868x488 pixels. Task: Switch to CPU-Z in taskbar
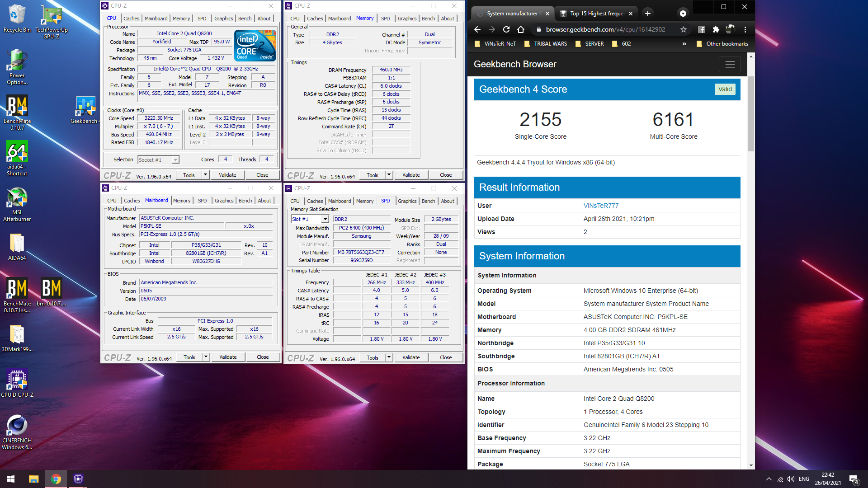click(78, 479)
